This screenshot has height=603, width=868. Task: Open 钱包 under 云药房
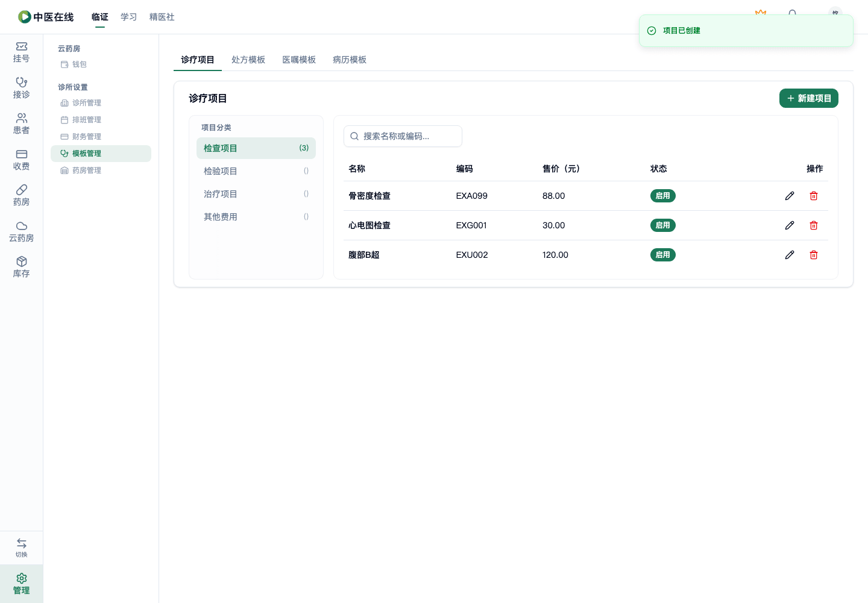tap(101, 64)
